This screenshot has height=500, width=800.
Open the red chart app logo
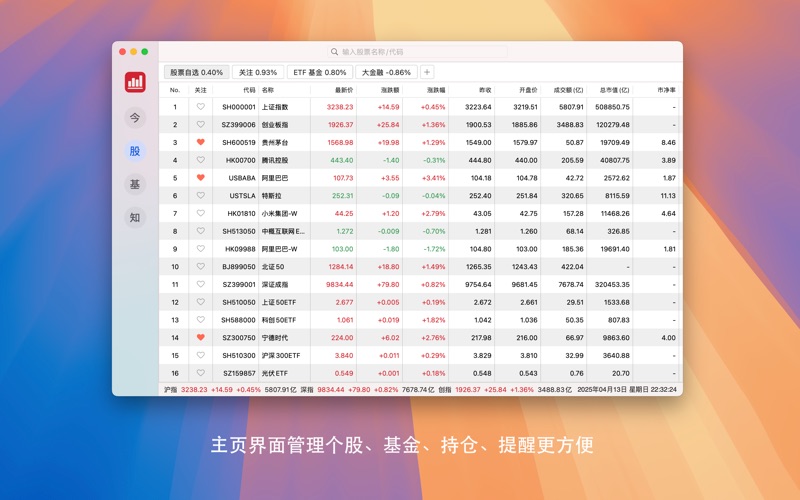(x=135, y=82)
